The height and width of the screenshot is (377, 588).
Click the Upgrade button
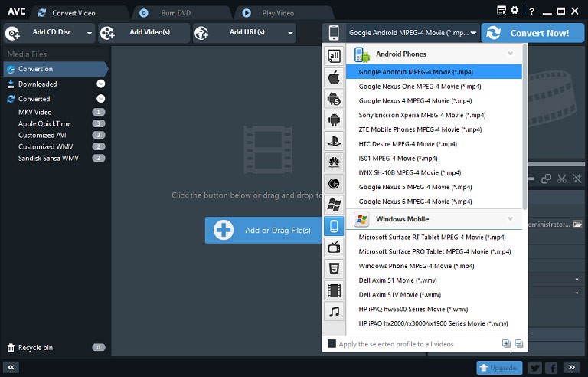(x=499, y=368)
